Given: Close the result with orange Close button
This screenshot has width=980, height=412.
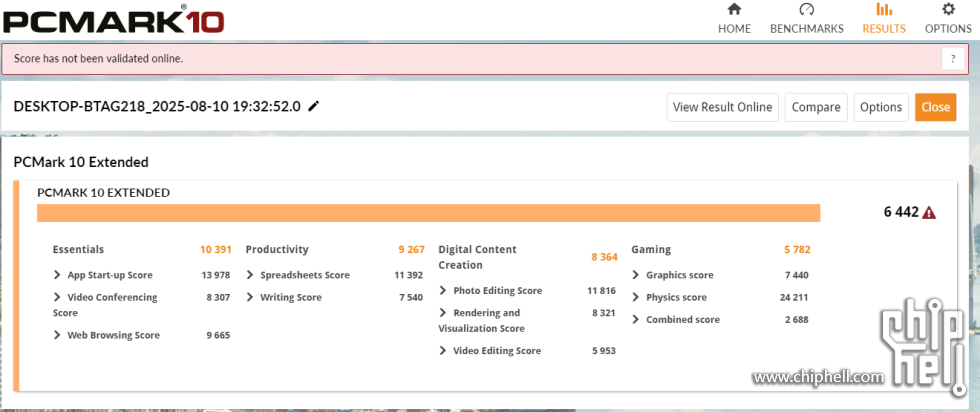Looking at the screenshot, I should 936,107.
